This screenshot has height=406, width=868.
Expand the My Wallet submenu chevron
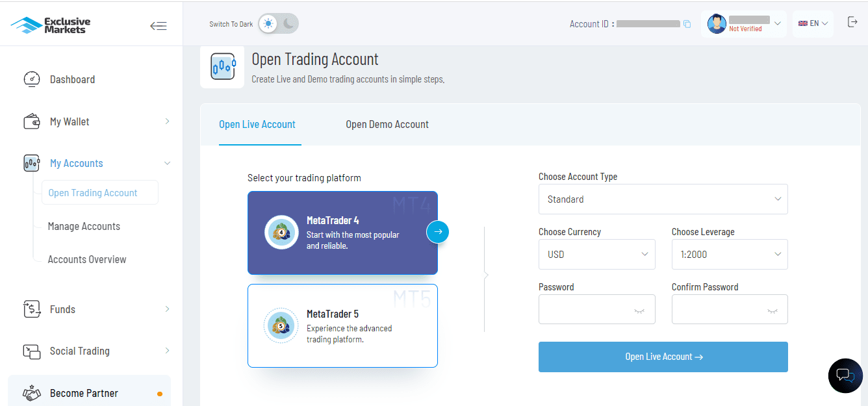[167, 121]
